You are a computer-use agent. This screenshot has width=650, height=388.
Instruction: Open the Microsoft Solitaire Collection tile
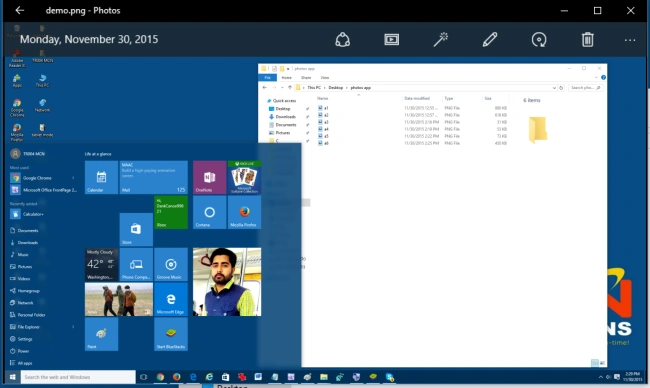point(245,177)
